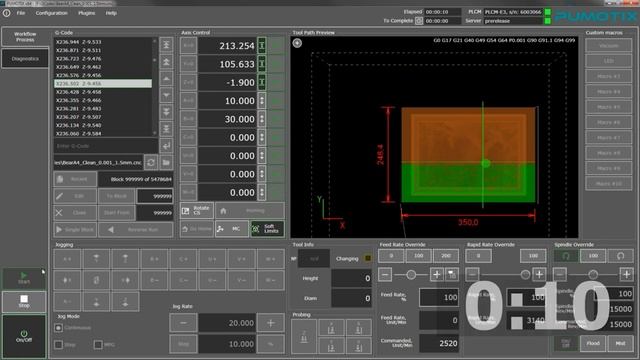Click the Feed Rate Override slider handle
The image size is (640, 360).
pyautogui.click(x=411, y=275)
